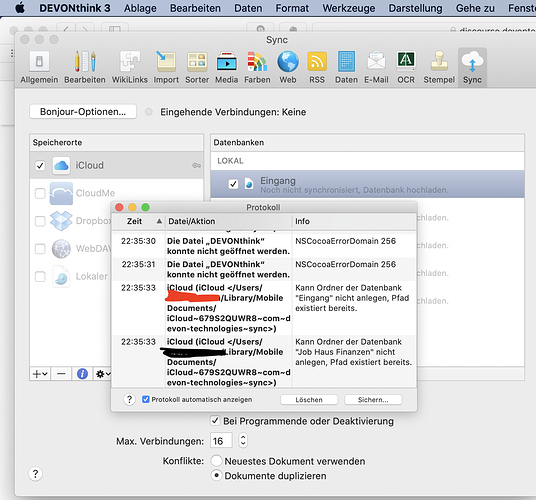Open the E-Mail preferences pane

tap(376, 68)
